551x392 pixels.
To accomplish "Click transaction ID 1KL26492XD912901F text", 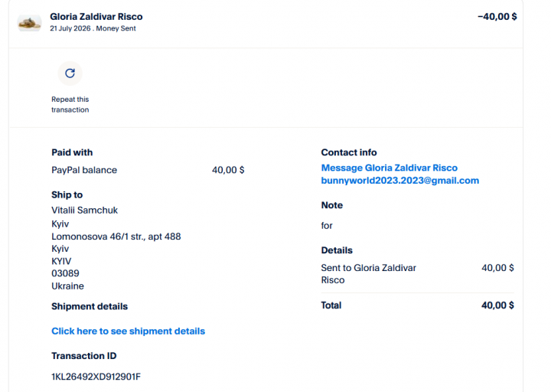I will point(96,377).
